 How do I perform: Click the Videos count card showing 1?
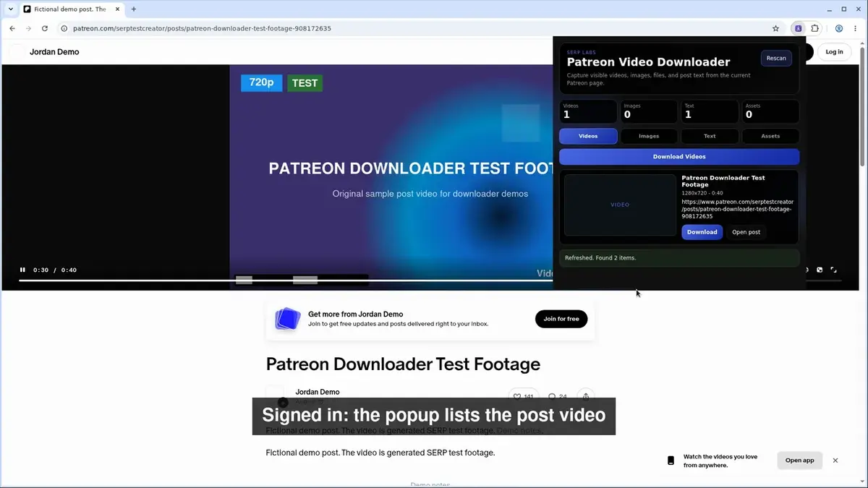tap(589, 111)
